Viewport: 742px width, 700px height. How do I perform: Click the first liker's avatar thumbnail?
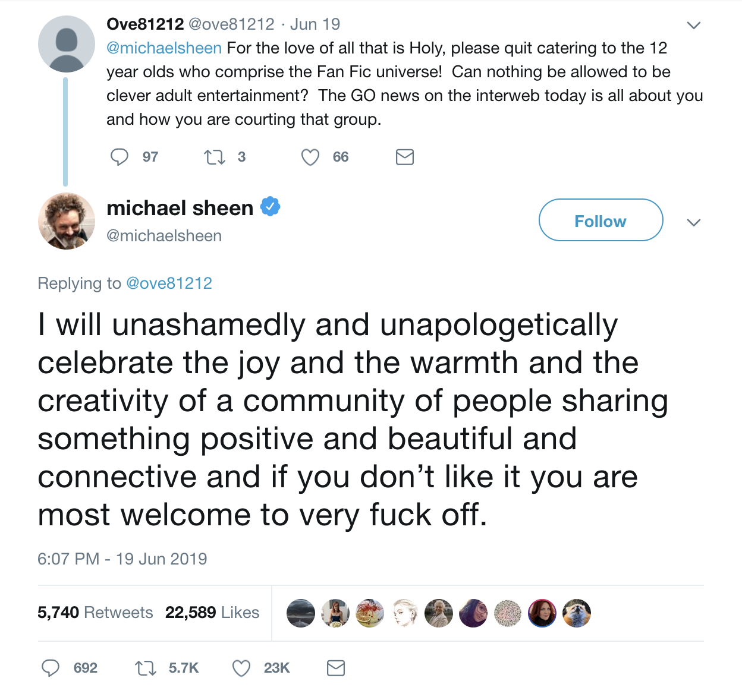[x=300, y=613]
